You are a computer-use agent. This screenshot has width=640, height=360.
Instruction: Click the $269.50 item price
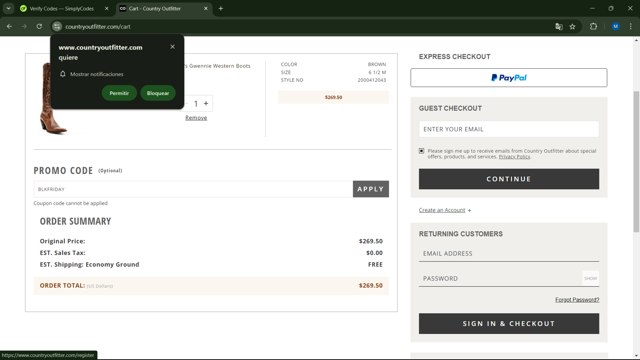click(333, 97)
